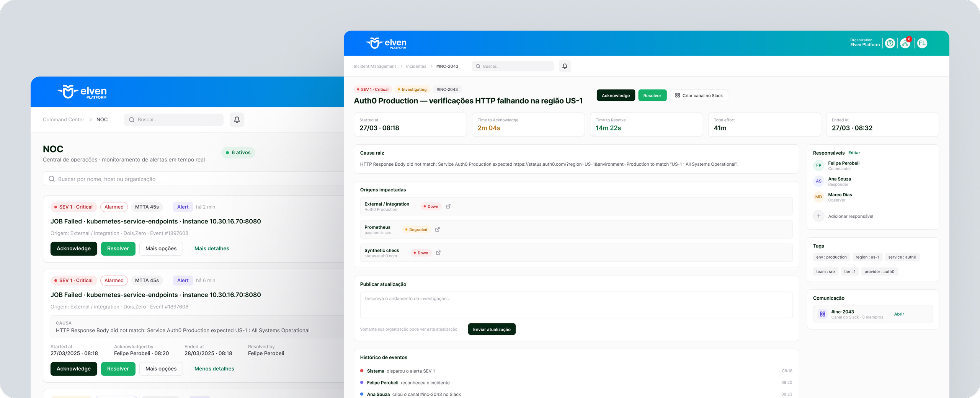Select the #INC-2043 breadcrumb
The image size is (980, 398).
[x=447, y=66]
